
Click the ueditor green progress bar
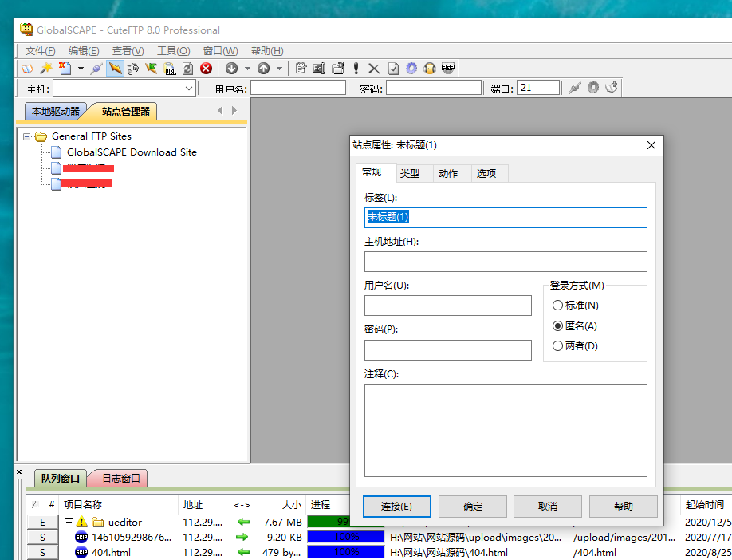(329, 523)
